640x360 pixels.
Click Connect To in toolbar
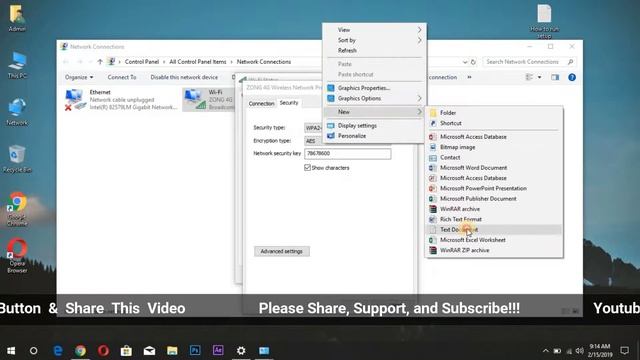pos(122,77)
